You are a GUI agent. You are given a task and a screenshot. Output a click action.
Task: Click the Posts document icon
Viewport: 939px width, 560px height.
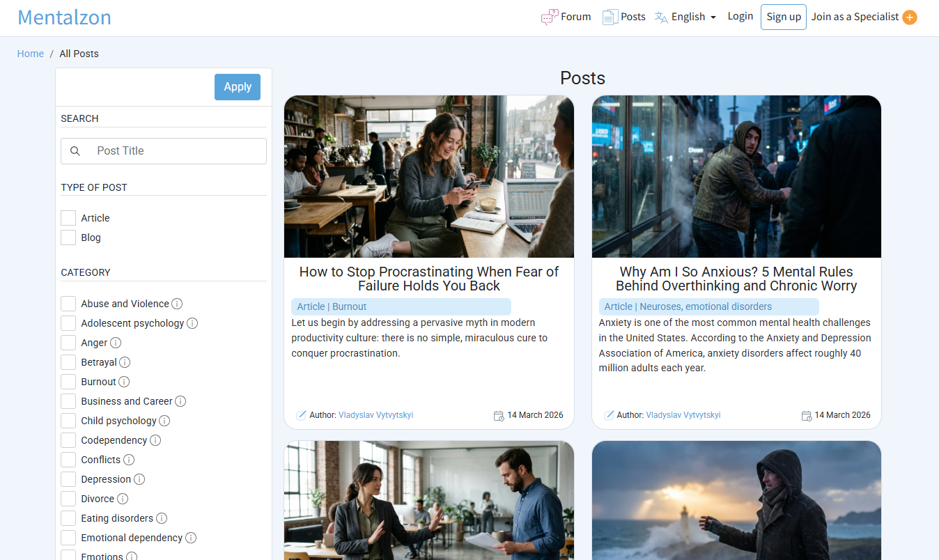(610, 17)
